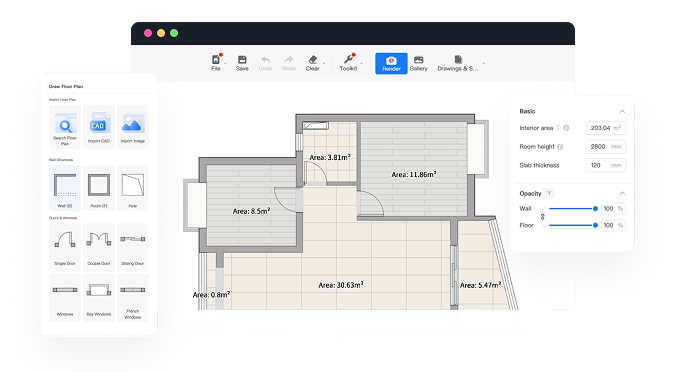The height and width of the screenshot is (372, 680).
Task: Edit the Floor opacity percentage field
Action: 613,225
